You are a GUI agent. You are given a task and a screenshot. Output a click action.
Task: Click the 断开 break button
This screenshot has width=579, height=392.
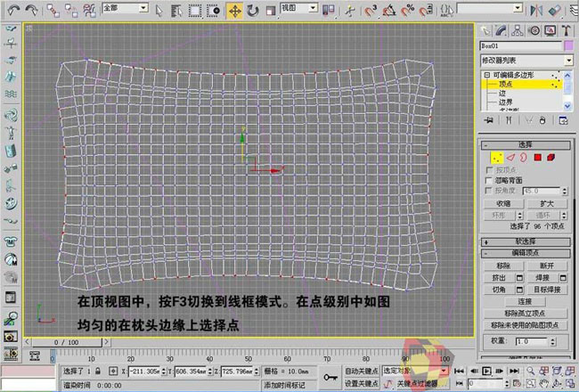(547, 265)
